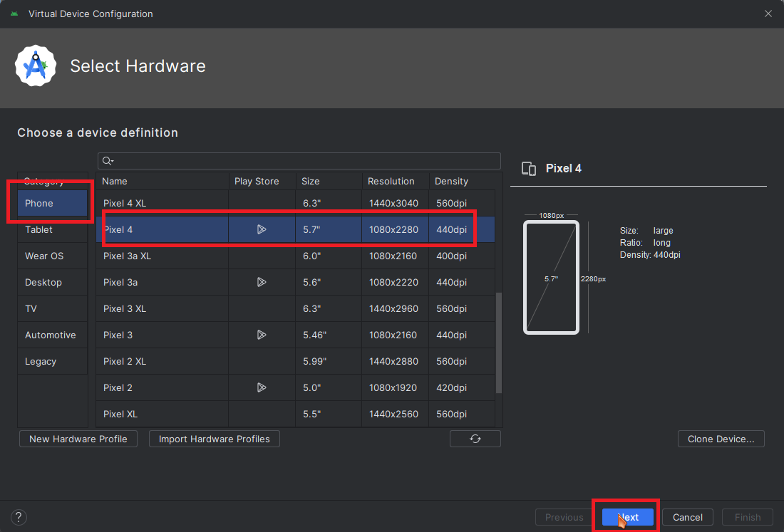Click New Hardware Profile button
This screenshot has height=532, width=784.
pyautogui.click(x=78, y=439)
